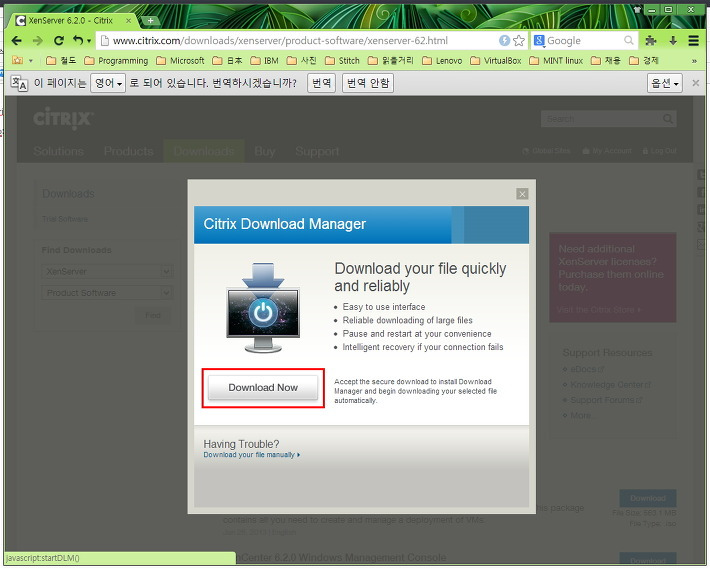This screenshot has height=569, width=710.
Task: Open the Programming bookmark folder
Action: (116, 61)
